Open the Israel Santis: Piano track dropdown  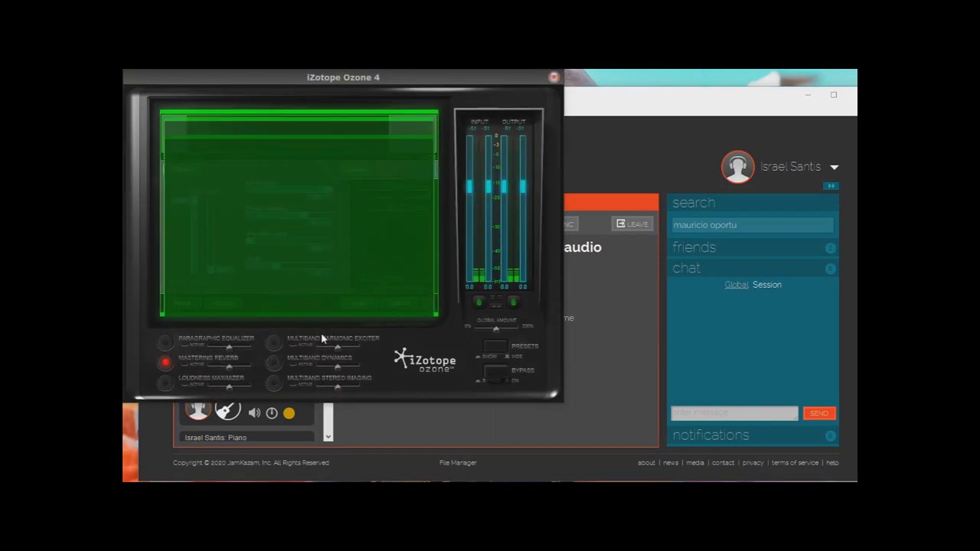[x=247, y=438]
